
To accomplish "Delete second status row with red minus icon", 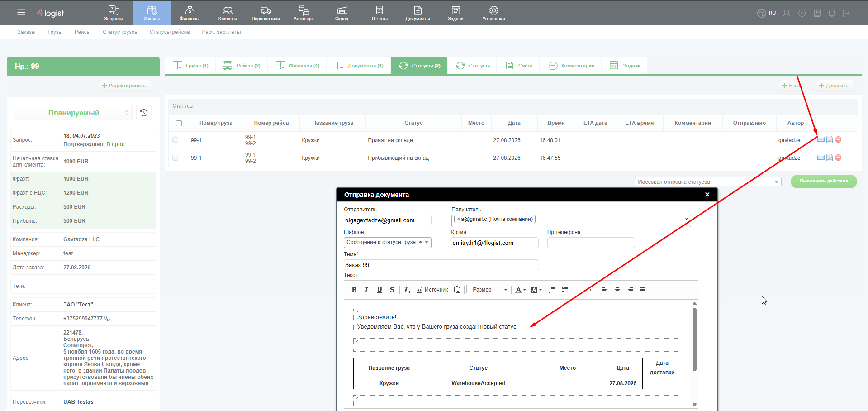I will [x=838, y=158].
